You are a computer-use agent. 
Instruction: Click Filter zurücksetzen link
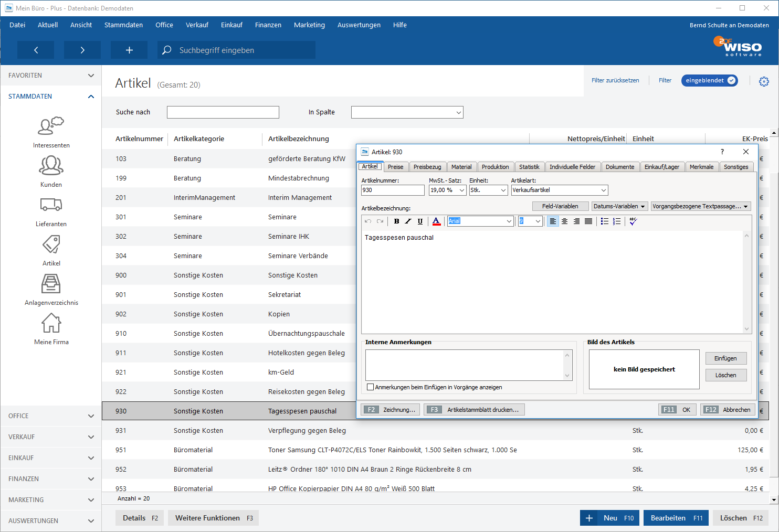point(615,80)
